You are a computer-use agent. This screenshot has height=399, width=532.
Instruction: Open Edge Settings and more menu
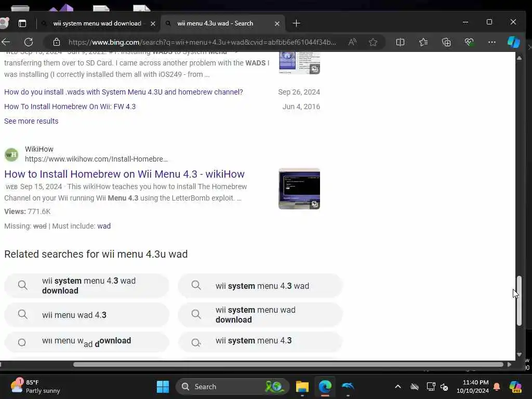coord(491,42)
